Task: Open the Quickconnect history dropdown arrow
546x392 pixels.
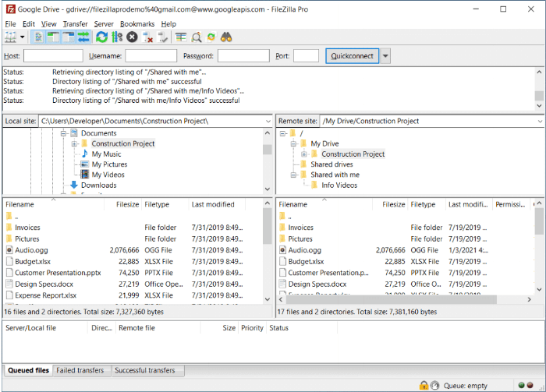Action: pos(385,56)
